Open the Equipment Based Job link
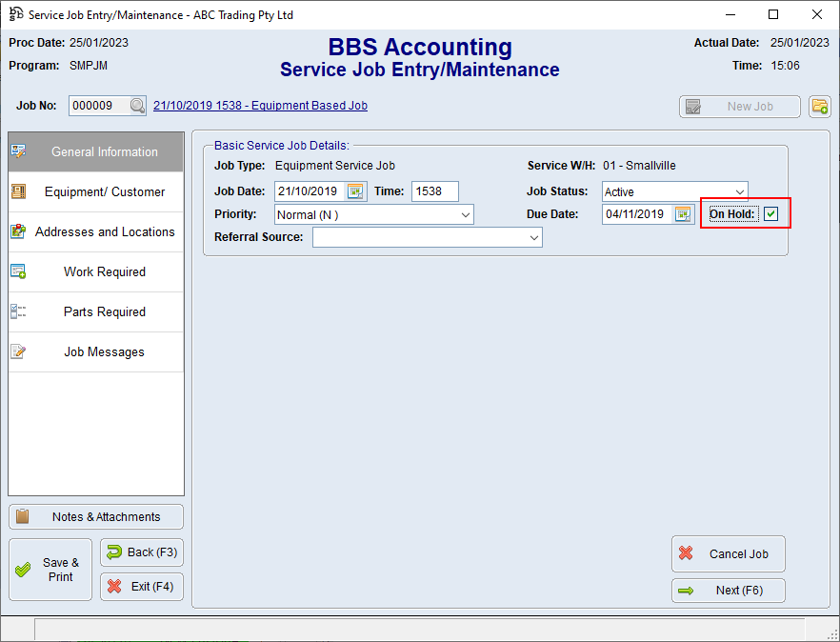The width and height of the screenshot is (840, 642). 259,105
